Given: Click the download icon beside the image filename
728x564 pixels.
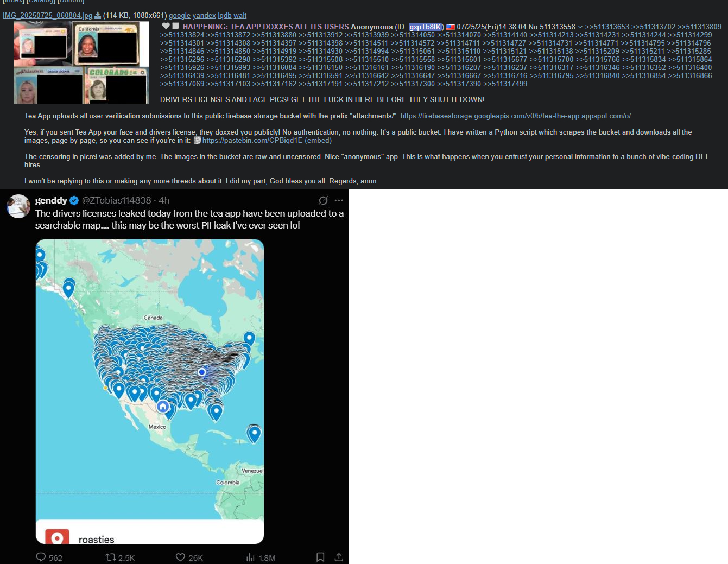Looking at the screenshot, I should coord(98,15).
